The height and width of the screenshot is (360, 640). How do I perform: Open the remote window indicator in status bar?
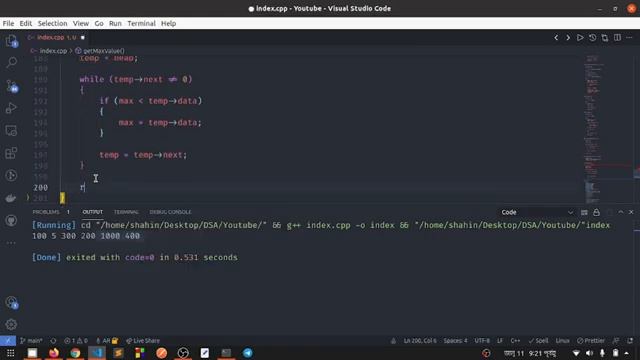8,340
